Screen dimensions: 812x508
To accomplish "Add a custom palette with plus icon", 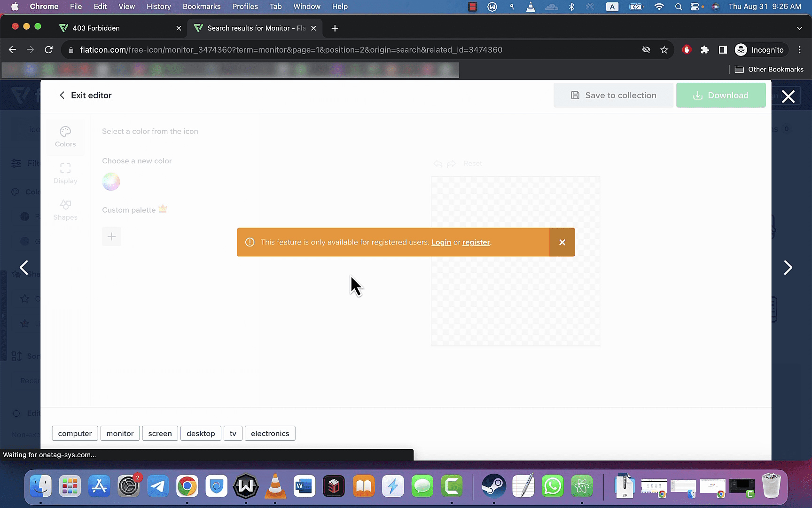I will pos(111,237).
